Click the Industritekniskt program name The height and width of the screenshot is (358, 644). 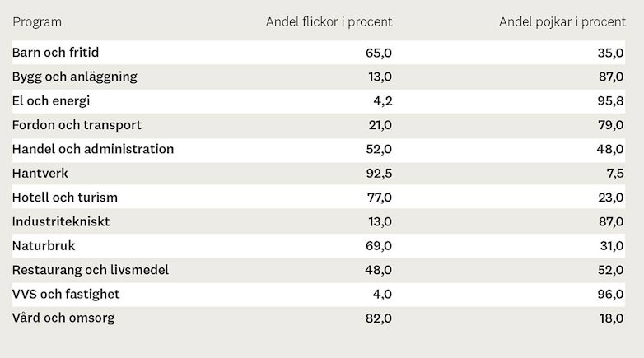coord(61,221)
